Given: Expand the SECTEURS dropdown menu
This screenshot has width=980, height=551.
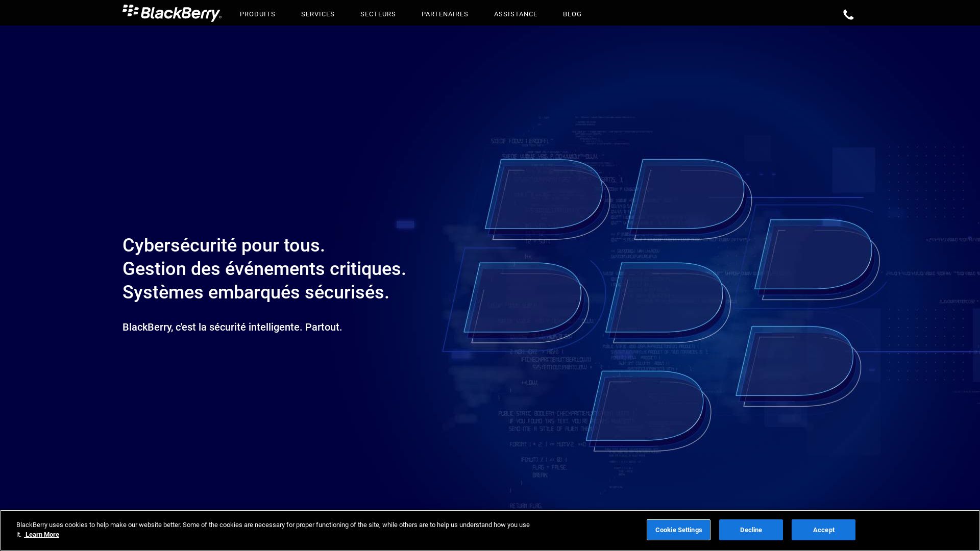Looking at the screenshot, I should pyautogui.click(x=378, y=13).
